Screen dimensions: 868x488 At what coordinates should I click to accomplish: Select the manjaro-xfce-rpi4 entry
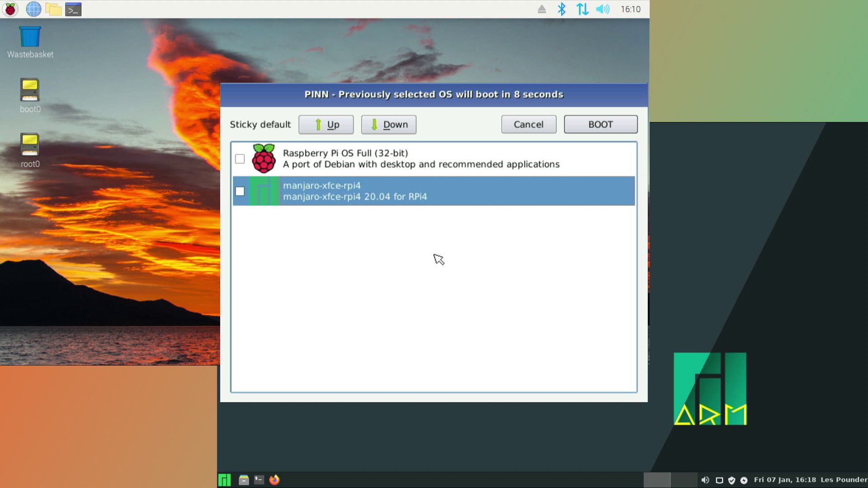tap(407, 191)
